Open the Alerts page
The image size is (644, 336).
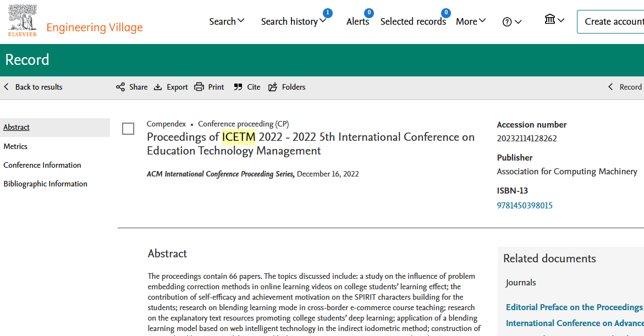(x=357, y=22)
